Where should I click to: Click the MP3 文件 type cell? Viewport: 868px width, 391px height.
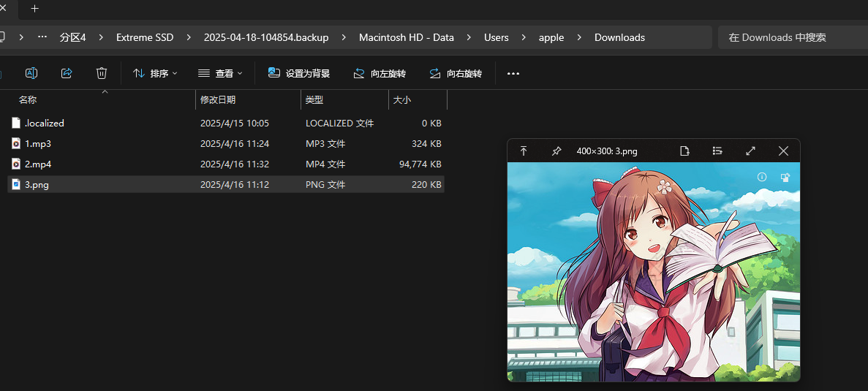(x=325, y=144)
